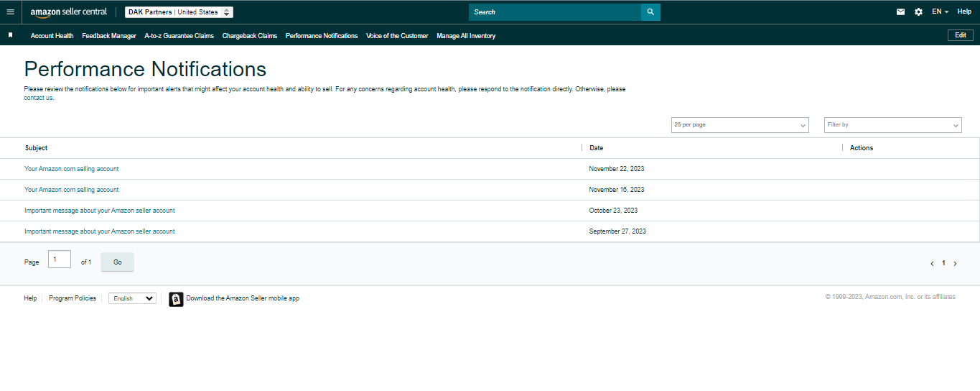
Task: Click the Amazon Seller Central logo
Action: (x=69, y=12)
